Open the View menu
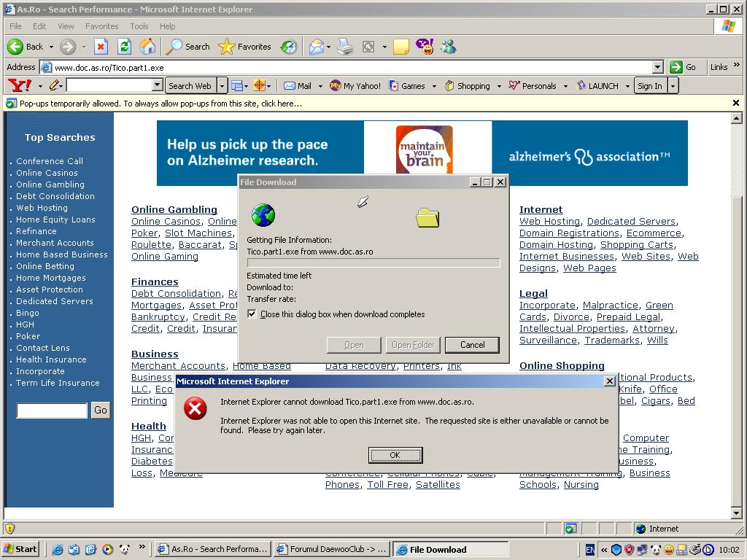 tap(66, 26)
